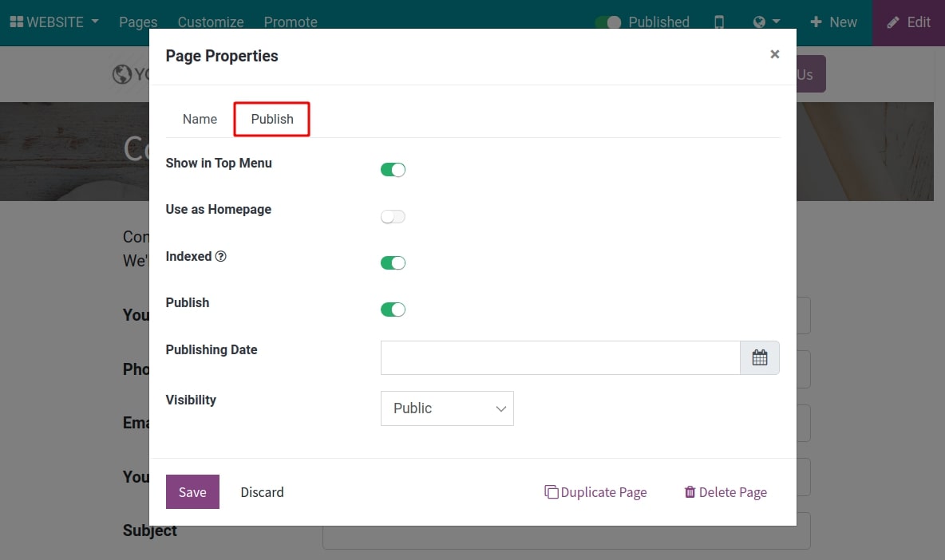Turn off the Publish toggle
945x560 pixels.
pyautogui.click(x=393, y=310)
